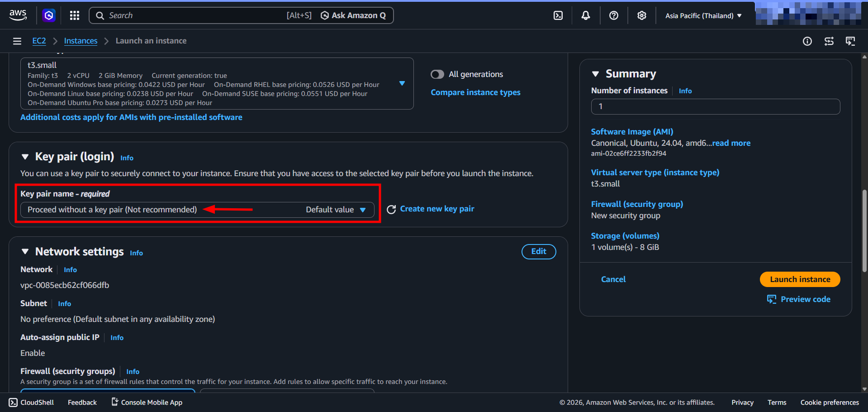Click Feedback in the footer
The width and height of the screenshot is (868, 412).
(x=82, y=402)
